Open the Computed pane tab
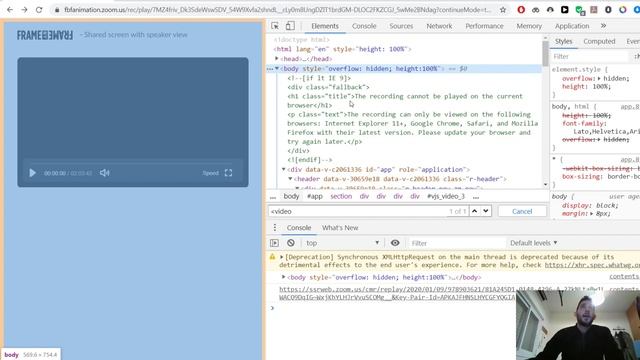 click(599, 41)
